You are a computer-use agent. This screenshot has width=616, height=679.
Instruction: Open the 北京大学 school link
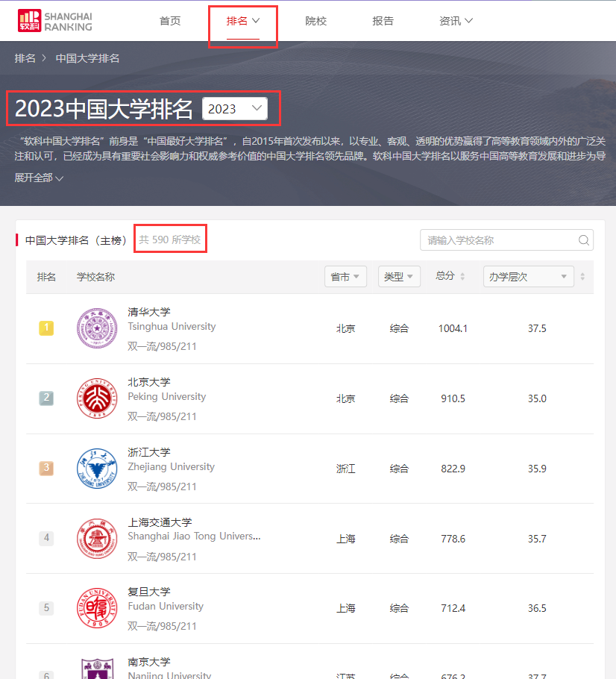click(149, 382)
